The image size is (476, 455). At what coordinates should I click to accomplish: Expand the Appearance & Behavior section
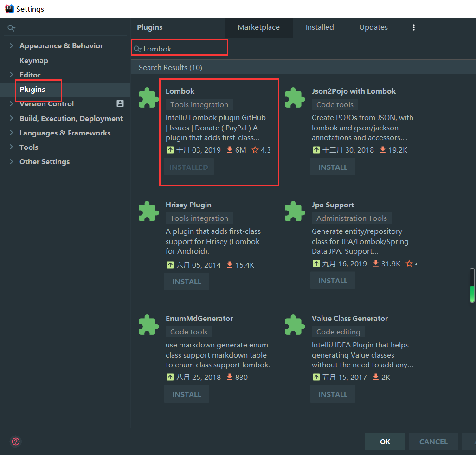click(x=11, y=45)
